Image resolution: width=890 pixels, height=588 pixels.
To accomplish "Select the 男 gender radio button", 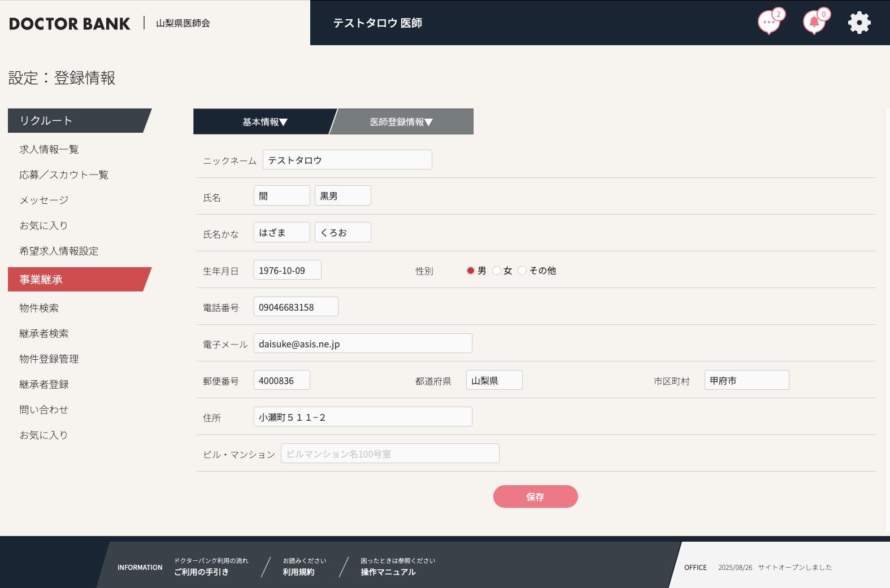I will pos(470,271).
